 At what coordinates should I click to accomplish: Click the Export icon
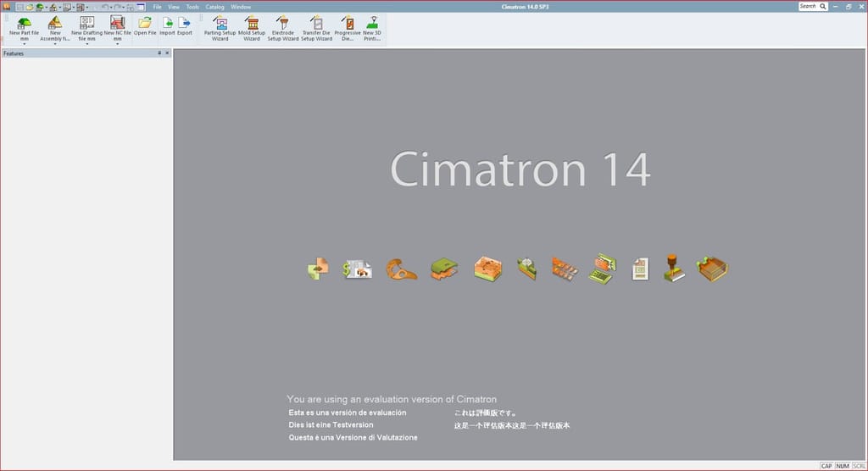coord(184,23)
